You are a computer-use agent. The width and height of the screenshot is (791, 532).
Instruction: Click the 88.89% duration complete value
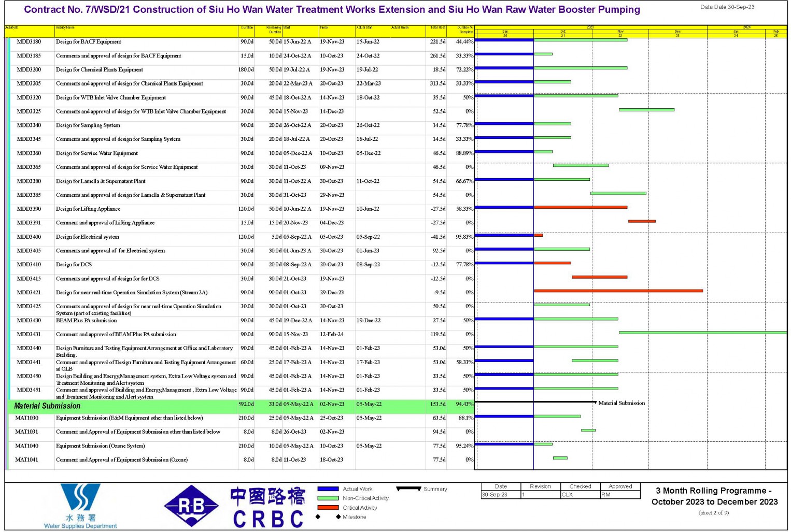(x=464, y=153)
